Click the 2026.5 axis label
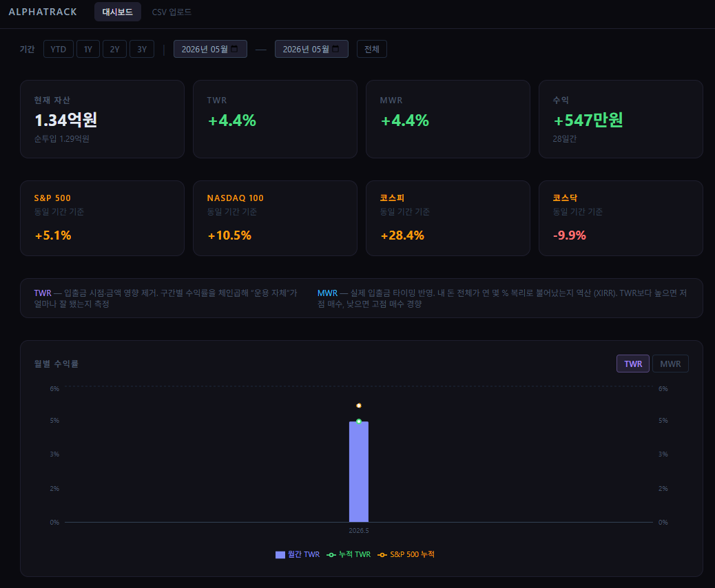The width and height of the screenshot is (715, 588). tap(359, 531)
